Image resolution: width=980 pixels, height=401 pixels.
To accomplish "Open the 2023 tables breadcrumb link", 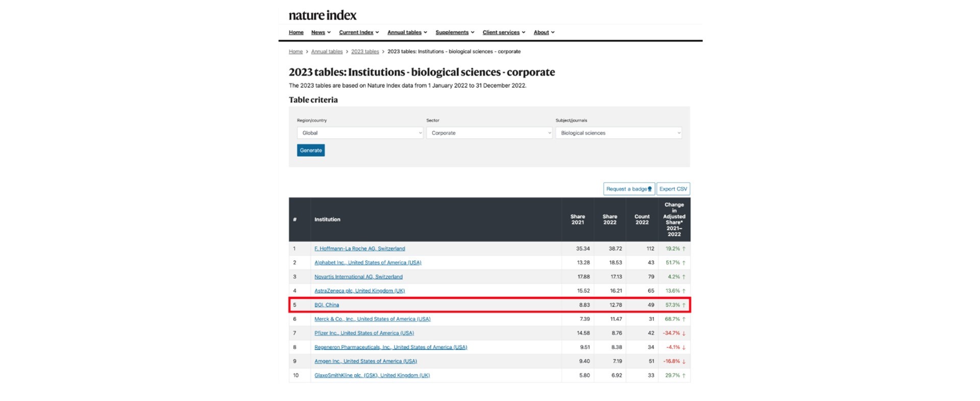I will pyautogui.click(x=365, y=52).
